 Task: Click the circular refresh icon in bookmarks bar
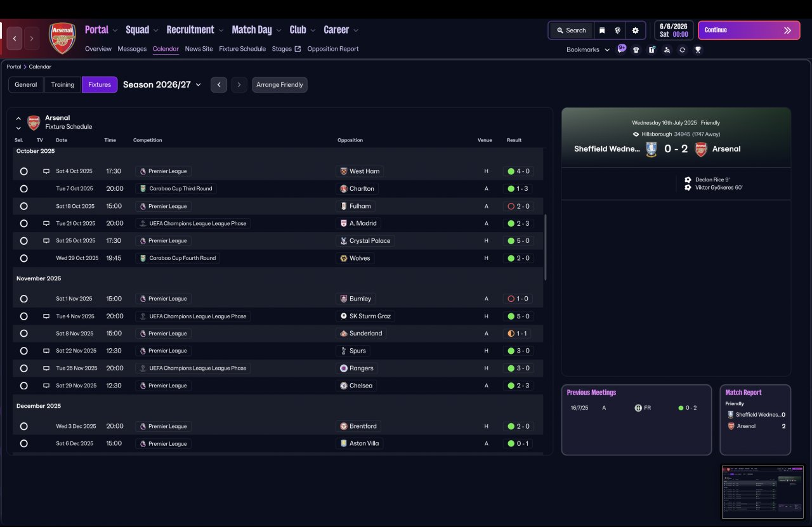pos(682,49)
